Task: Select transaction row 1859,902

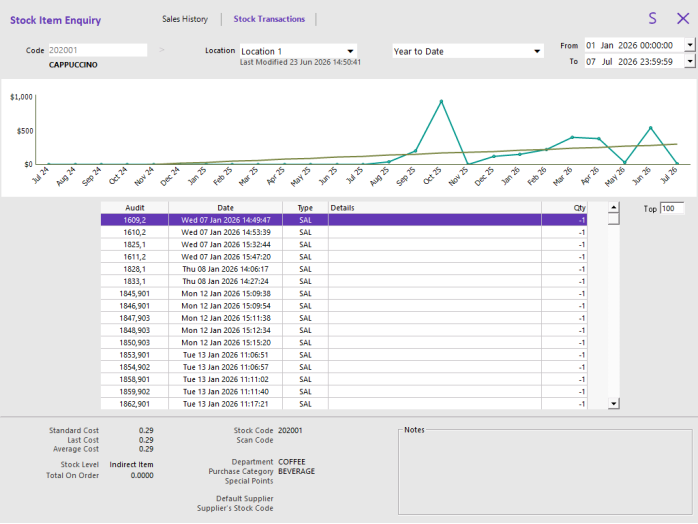Action: (344, 391)
